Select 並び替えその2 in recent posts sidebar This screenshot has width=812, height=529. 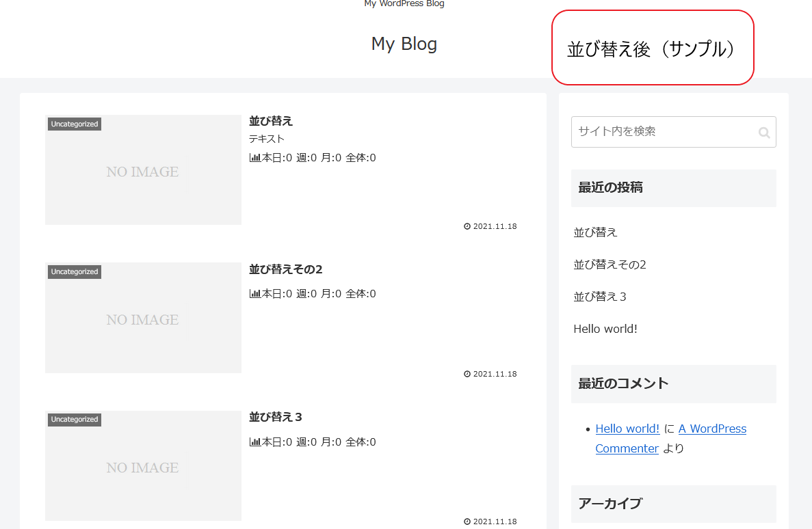click(610, 264)
